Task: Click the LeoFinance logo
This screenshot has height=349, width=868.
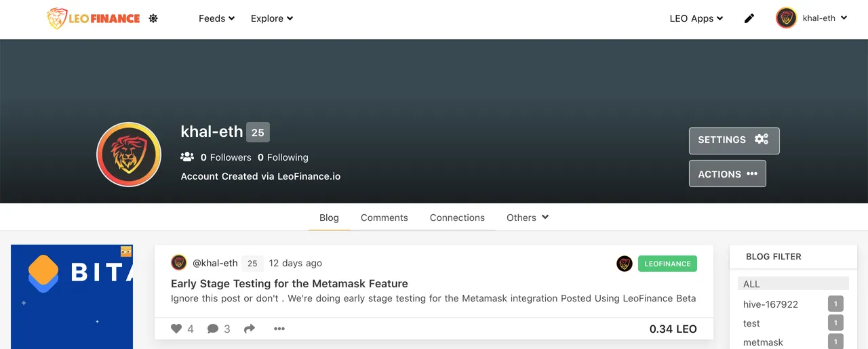Action: pos(94,18)
